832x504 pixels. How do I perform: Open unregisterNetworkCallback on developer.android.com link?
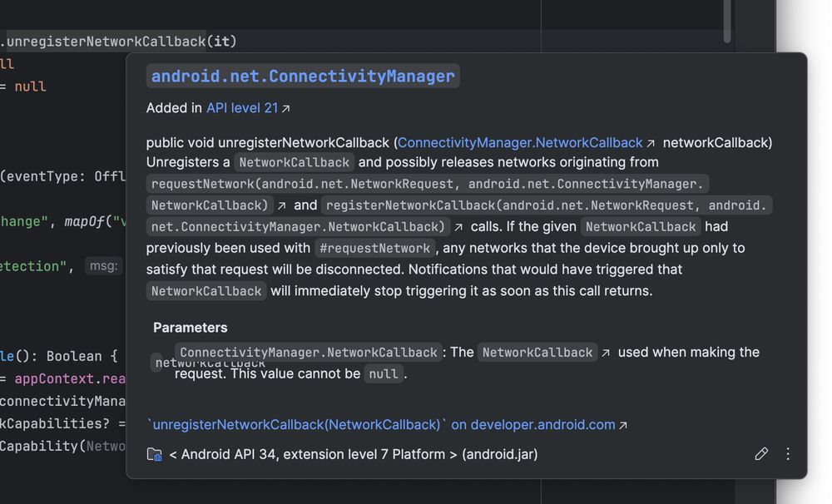pyautogui.click(x=381, y=425)
